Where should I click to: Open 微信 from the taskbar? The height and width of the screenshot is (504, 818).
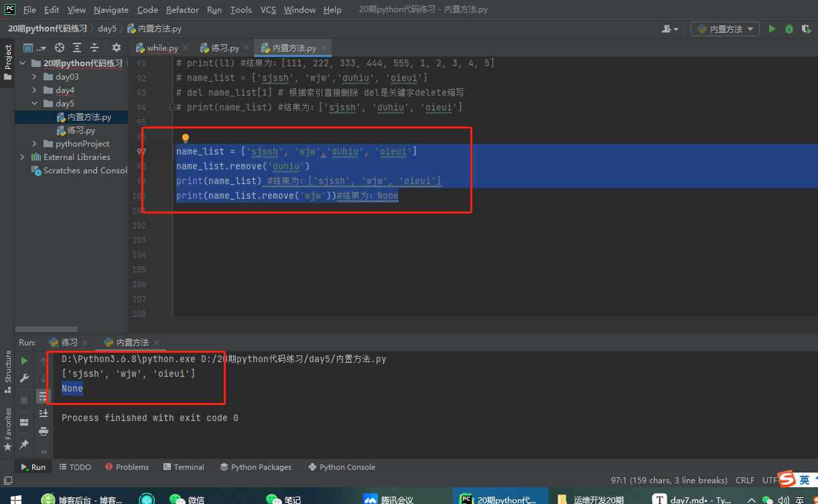186,499
